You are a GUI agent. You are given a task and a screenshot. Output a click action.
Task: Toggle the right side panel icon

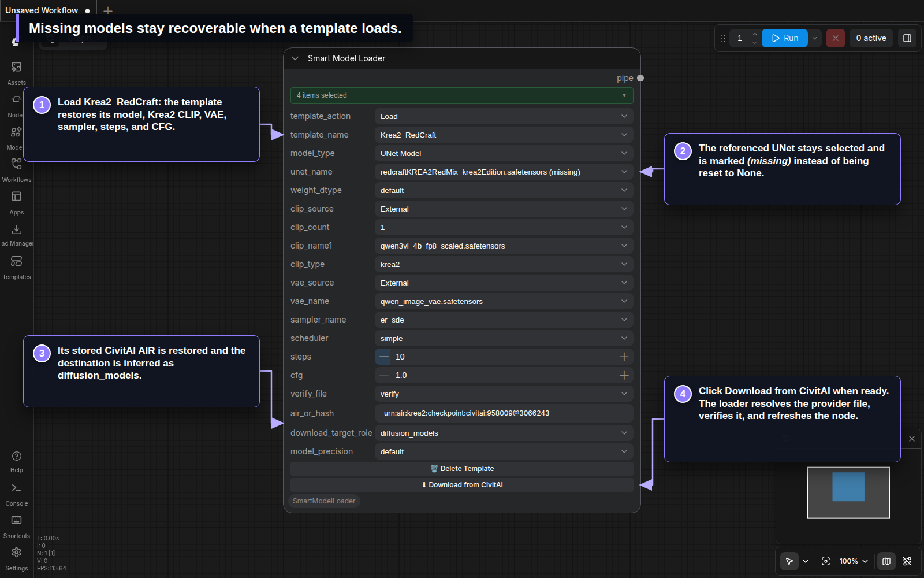[907, 38]
